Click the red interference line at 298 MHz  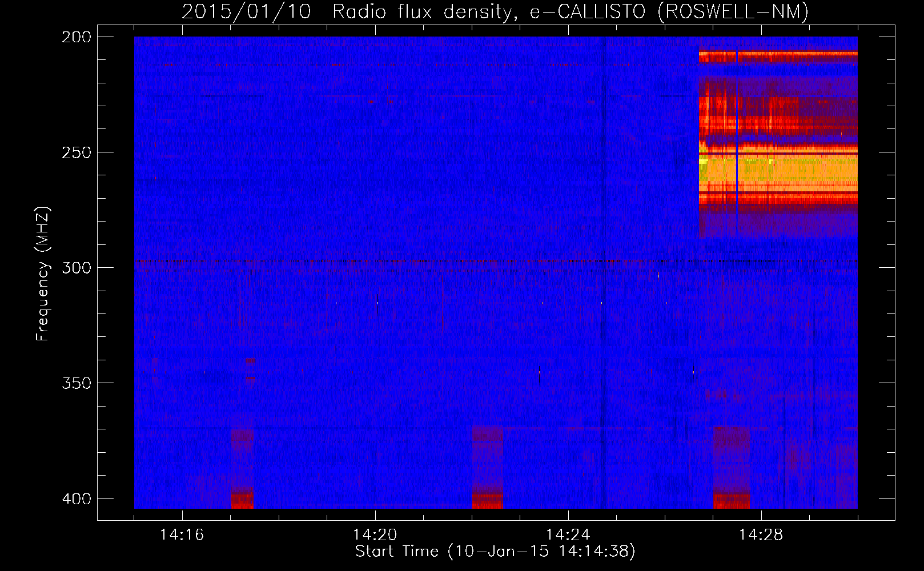coord(496,262)
